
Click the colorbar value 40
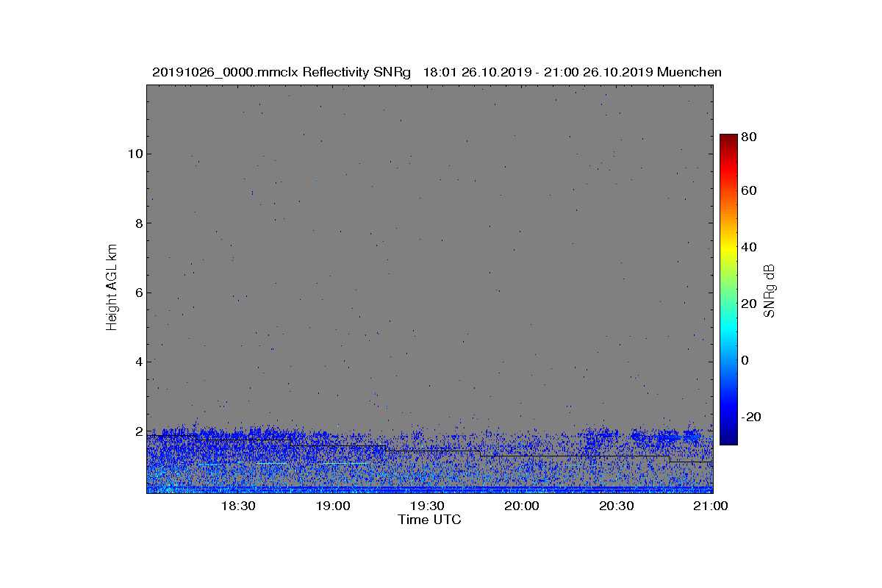(x=750, y=247)
